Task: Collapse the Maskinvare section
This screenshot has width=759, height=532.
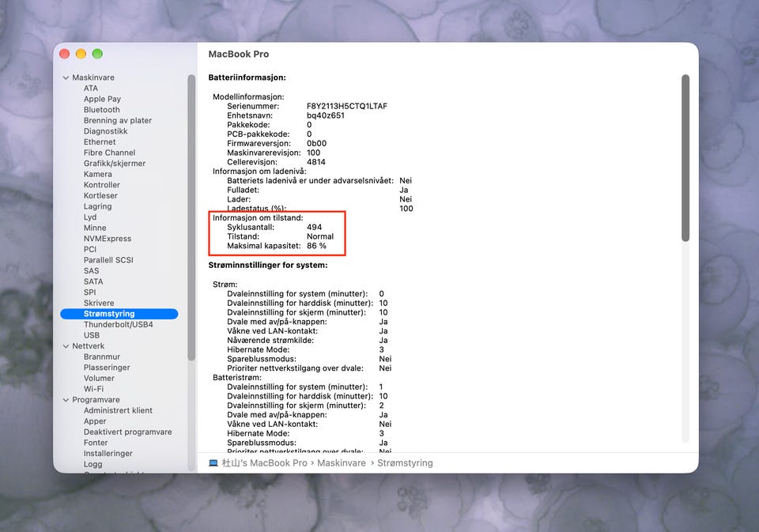Action: click(66, 77)
